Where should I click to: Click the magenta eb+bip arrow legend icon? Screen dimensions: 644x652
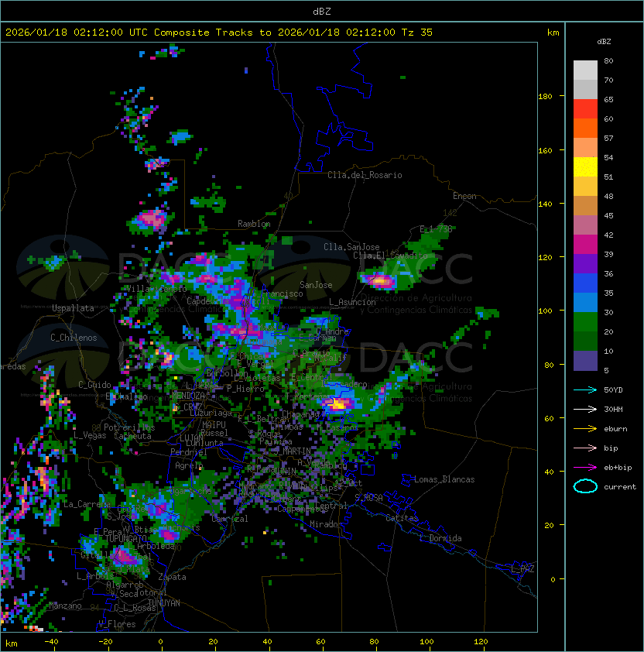click(x=585, y=468)
